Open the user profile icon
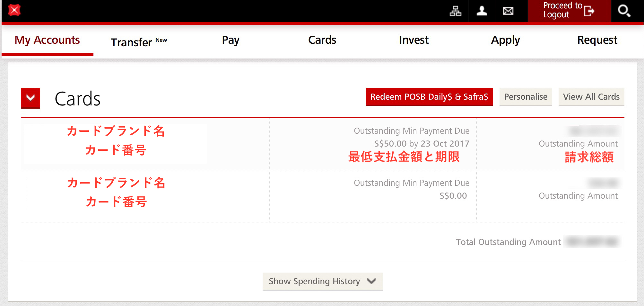 click(x=482, y=11)
